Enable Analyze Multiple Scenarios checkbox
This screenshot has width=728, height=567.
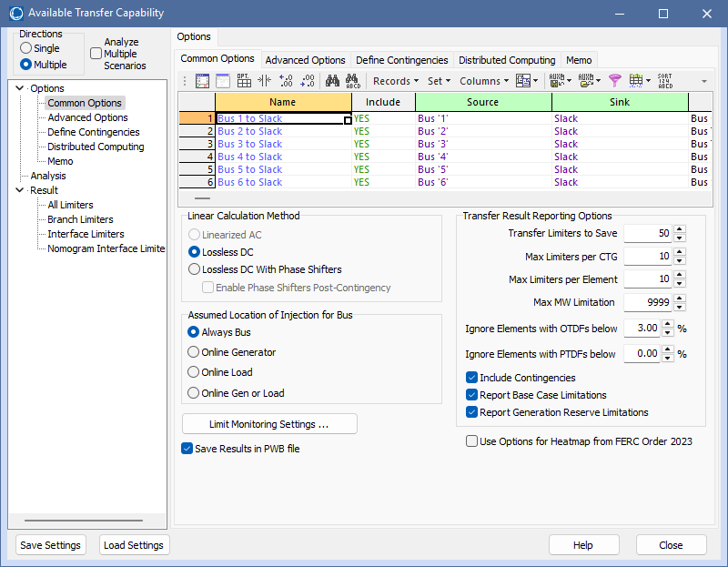click(x=96, y=54)
